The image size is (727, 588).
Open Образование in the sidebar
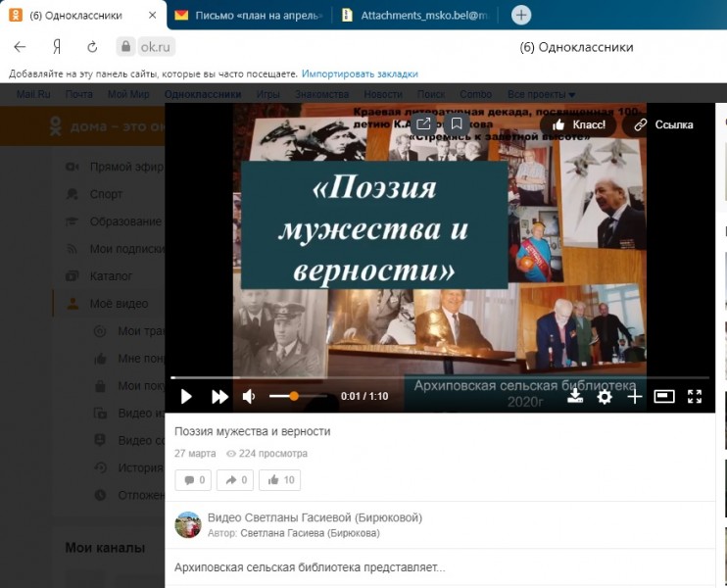click(125, 221)
